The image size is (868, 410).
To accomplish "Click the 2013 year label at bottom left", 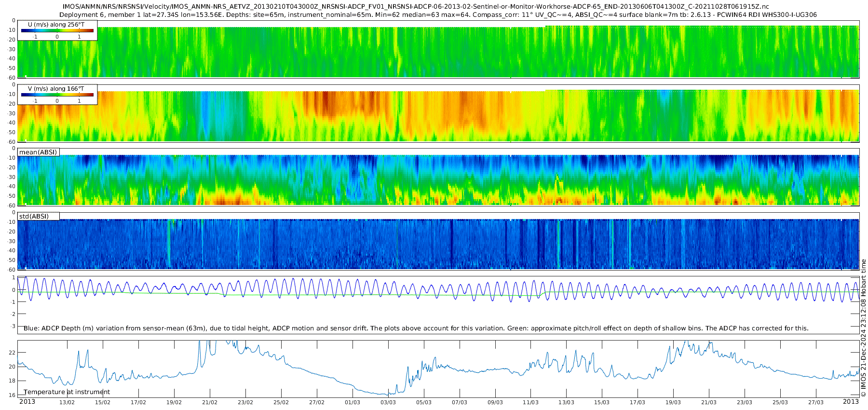I will pos(27,402).
